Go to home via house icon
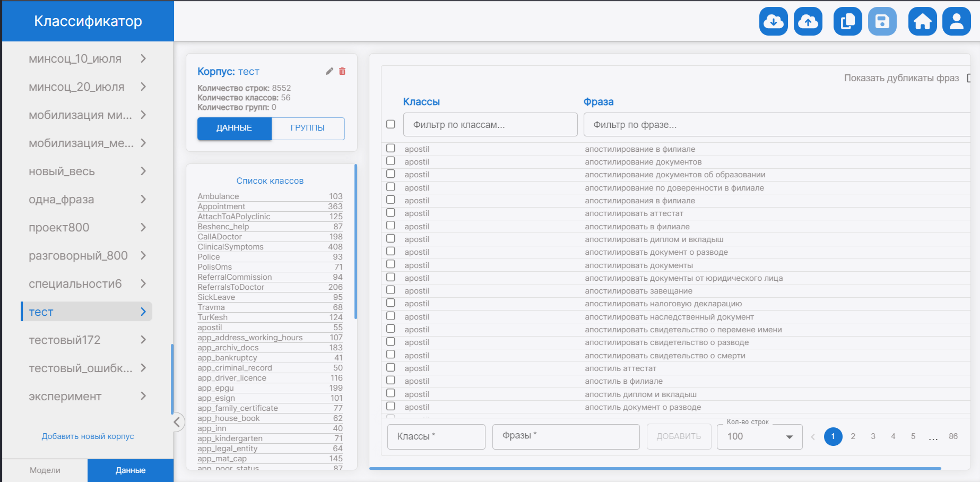Screen dimensions: 980x482 coord(922,21)
